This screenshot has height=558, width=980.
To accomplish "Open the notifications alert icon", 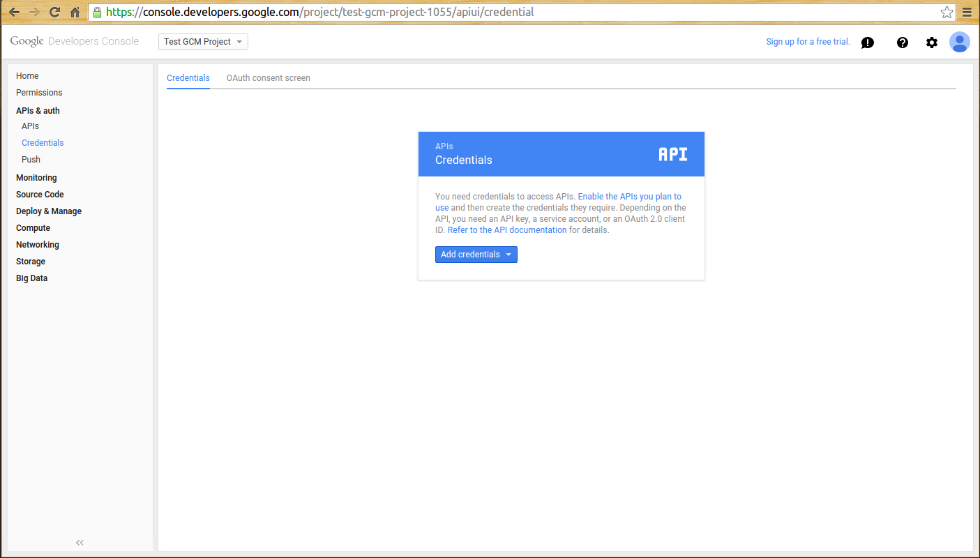I will (868, 43).
